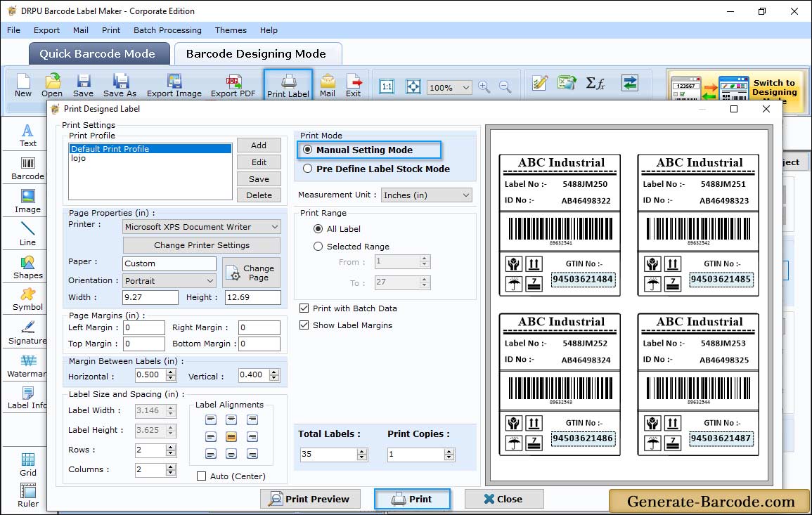
Task: Enable Auto (Center) alignment checkbox
Action: pyautogui.click(x=202, y=476)
